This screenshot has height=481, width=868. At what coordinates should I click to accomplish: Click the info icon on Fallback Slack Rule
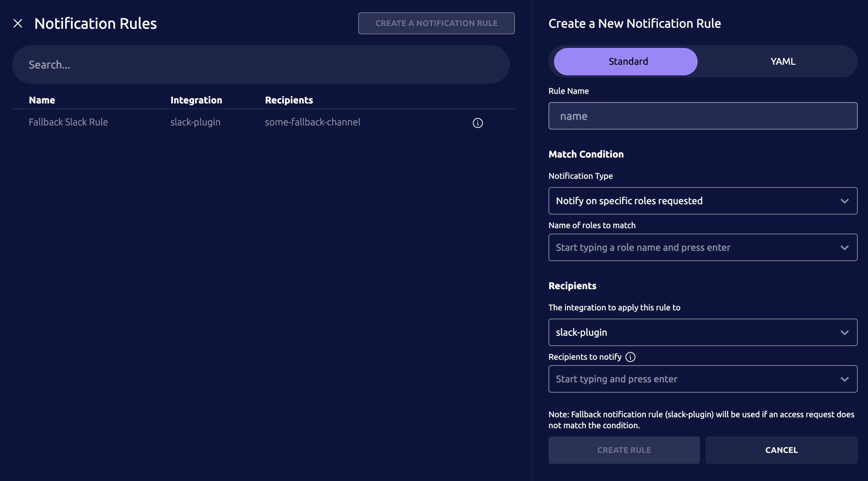point(478,123)
